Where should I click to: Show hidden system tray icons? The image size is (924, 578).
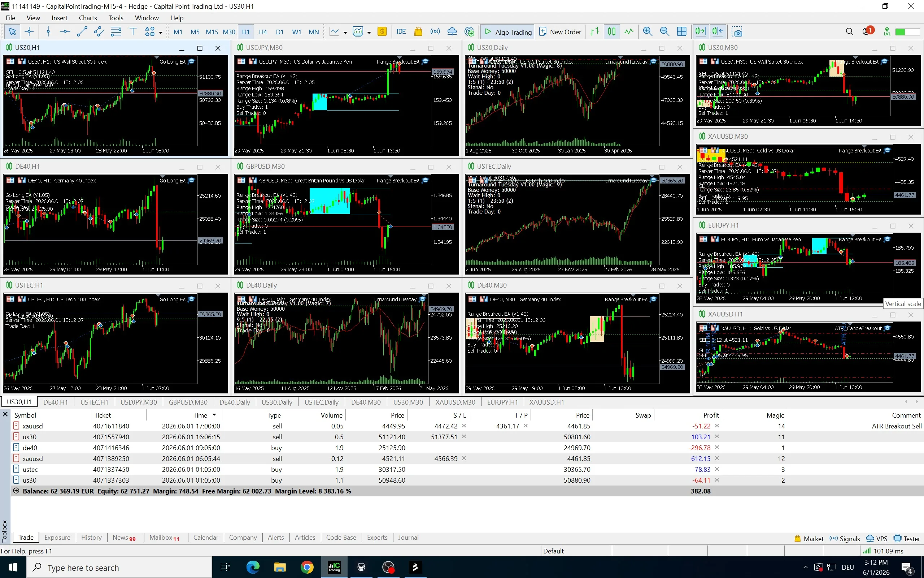806,567
